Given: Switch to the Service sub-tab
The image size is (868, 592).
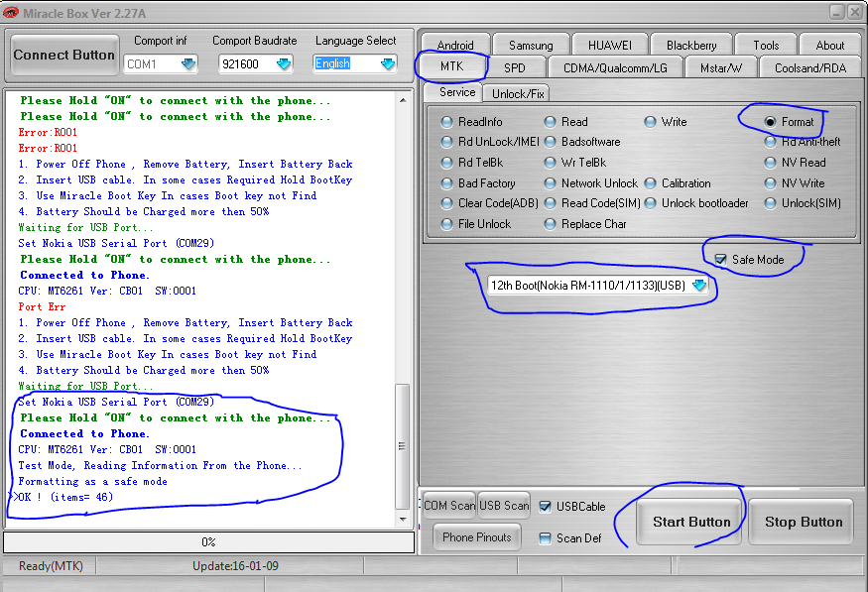Looking at the screenshot, I should coord(456,92).
